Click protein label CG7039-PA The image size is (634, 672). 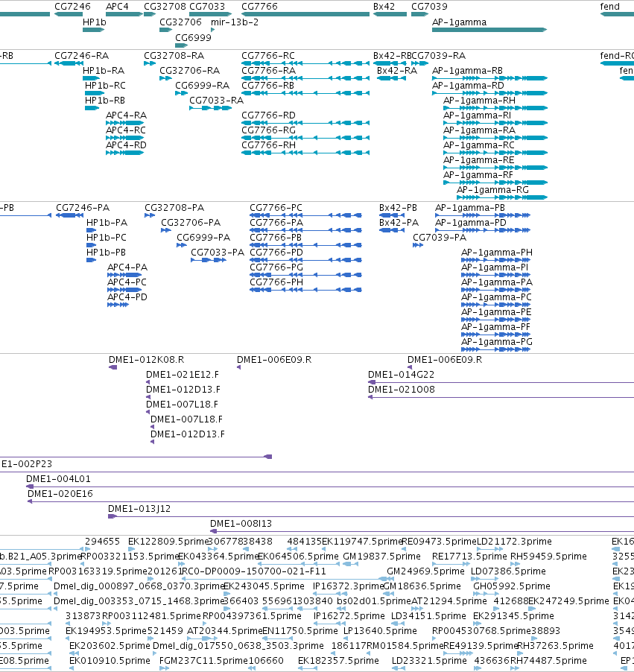click(440, 238)
